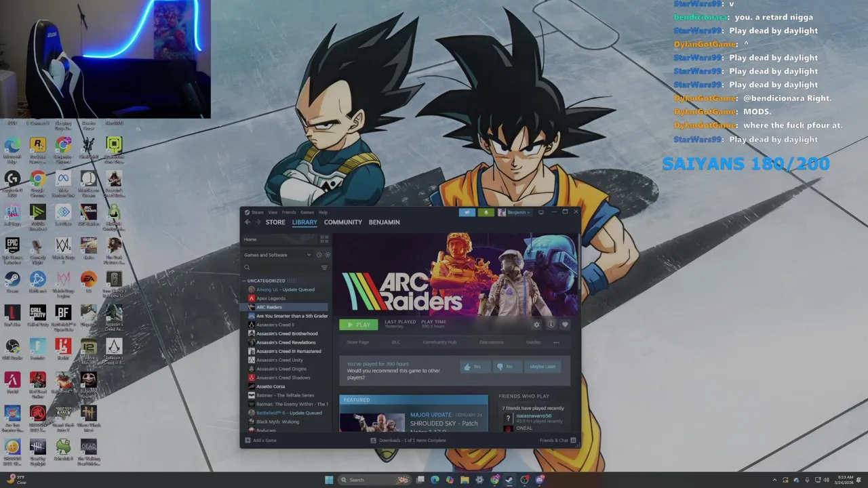Click No on the recommendation prompt
868x488 pixels.
pyautogui.click(x=506, y=367)
